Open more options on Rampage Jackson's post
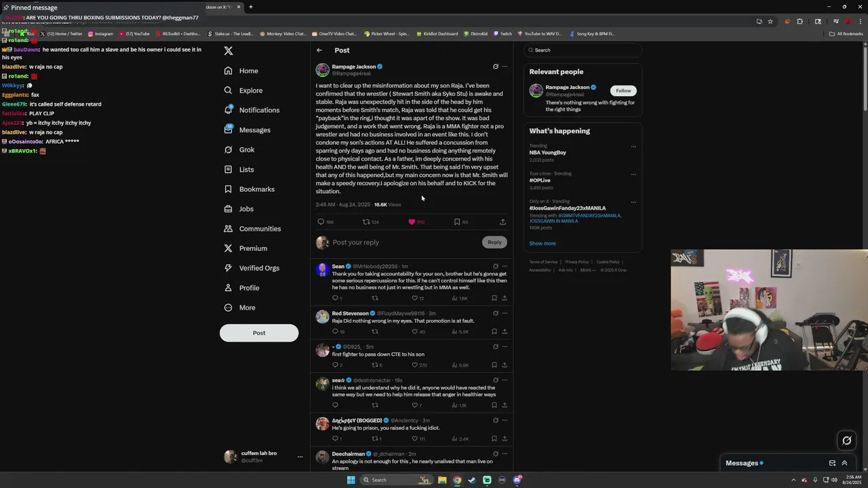Image resolution: width=868 pixels, height=488 pixels. (x=505, y=66)
